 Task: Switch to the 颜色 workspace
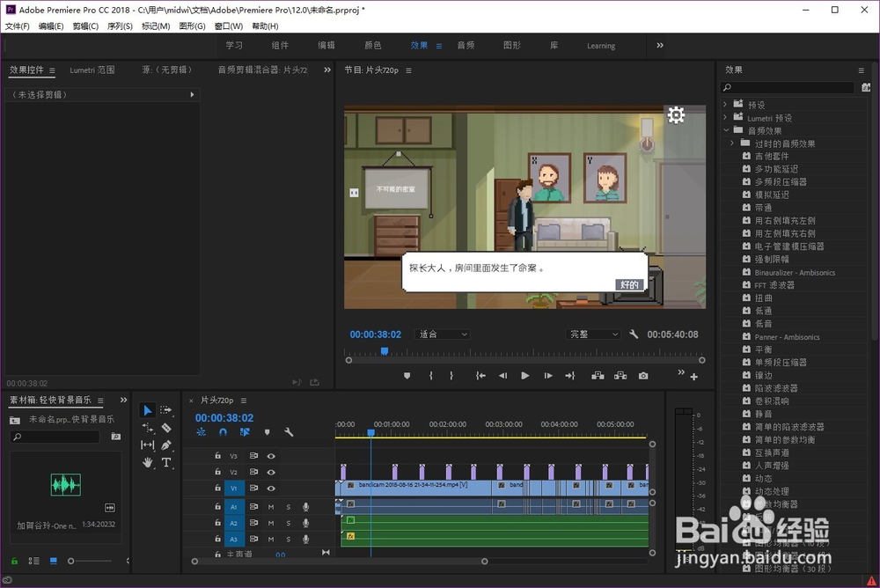click(372, 46)
